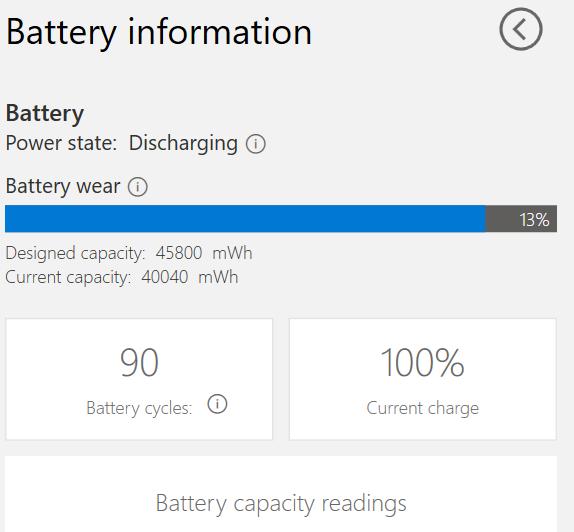Click the Battery information page title

(x=159, y=32)
